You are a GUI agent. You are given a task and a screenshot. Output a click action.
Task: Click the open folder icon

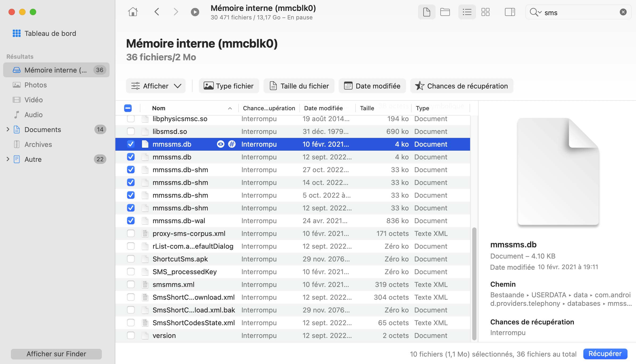[445, 11]
